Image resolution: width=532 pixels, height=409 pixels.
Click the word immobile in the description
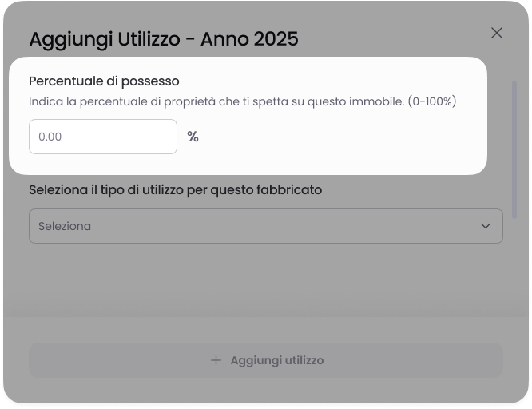click(x=375, y=102)
